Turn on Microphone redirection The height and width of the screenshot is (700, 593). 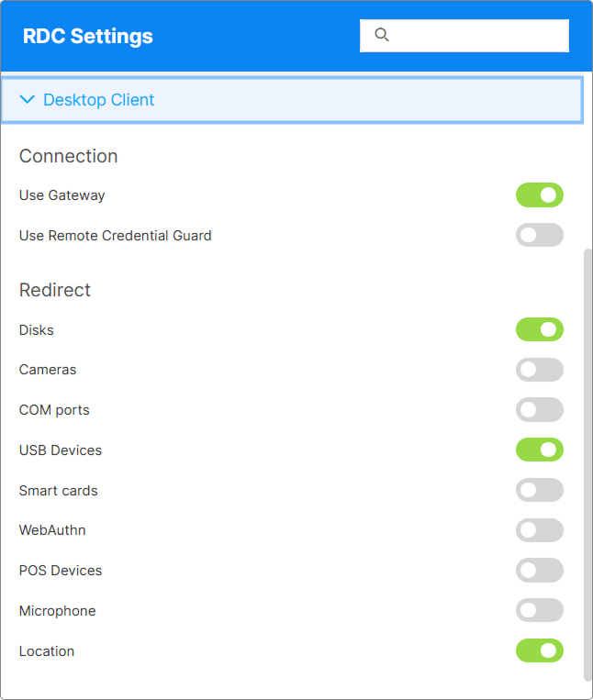point(539,611)
